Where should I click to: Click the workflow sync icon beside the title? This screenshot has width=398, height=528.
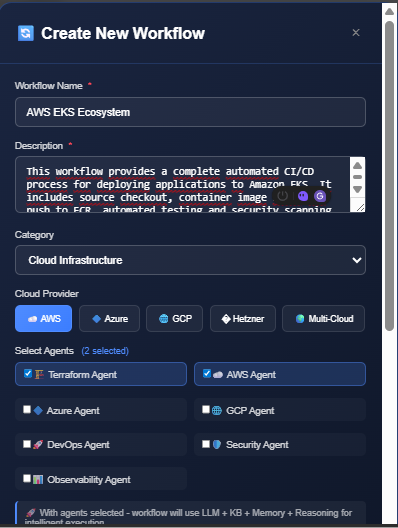click(26, 33)
